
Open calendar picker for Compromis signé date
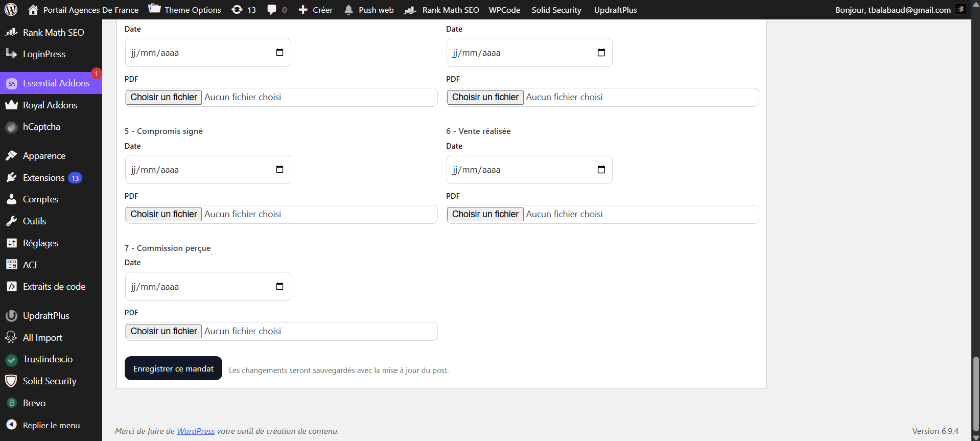pos(279,169)
